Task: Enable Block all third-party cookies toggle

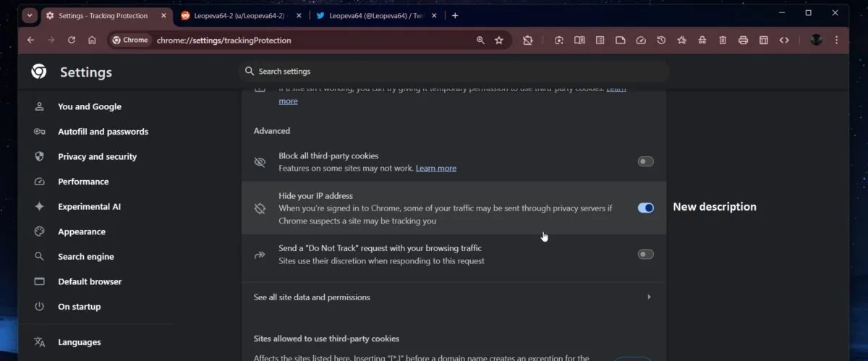Action: [x=645, y=161]
